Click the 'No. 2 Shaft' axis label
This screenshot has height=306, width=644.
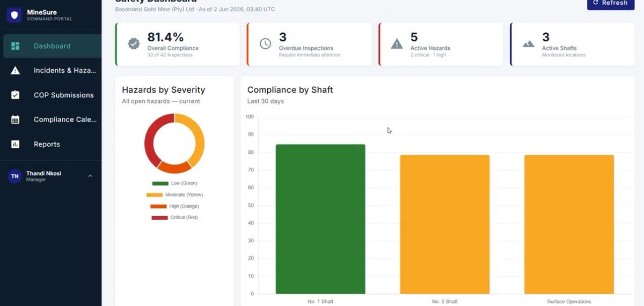point(445,302)
